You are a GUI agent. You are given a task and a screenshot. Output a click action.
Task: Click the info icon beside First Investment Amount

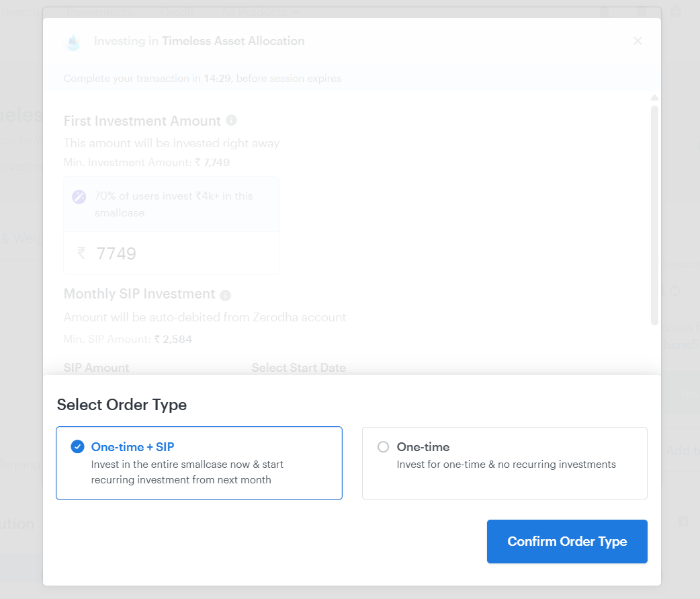click(x=232, y=120)
